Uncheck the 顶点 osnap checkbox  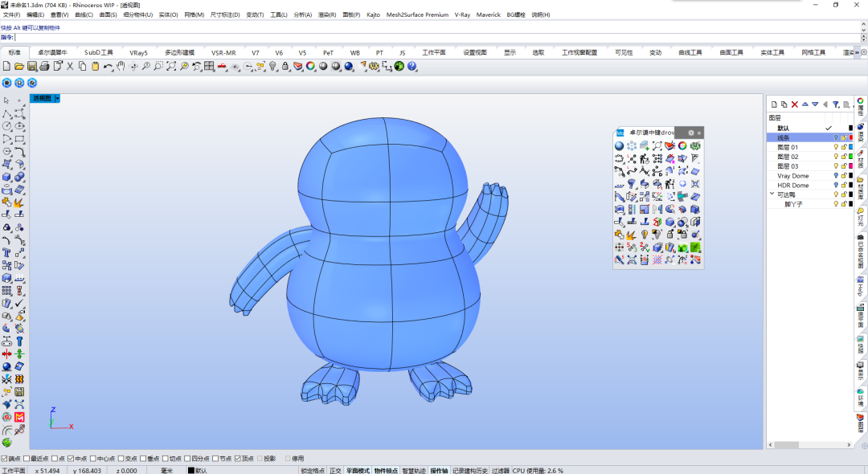[x=237, y=459]
